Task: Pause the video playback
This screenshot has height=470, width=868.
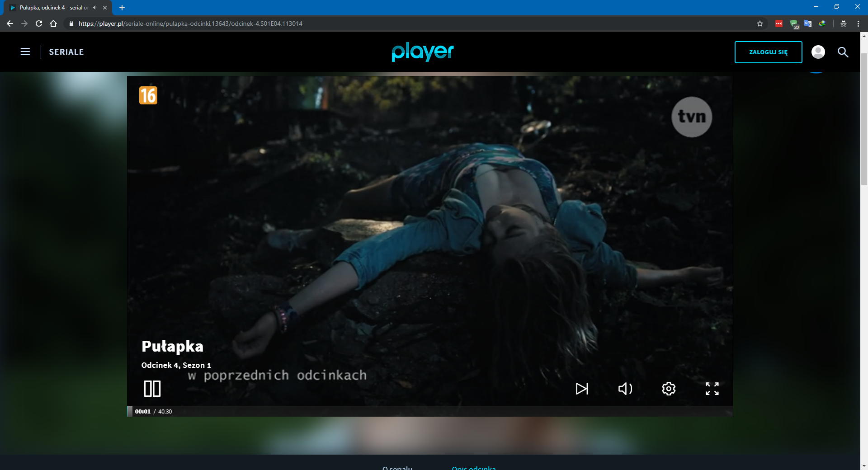Action: tap(152, 389)
